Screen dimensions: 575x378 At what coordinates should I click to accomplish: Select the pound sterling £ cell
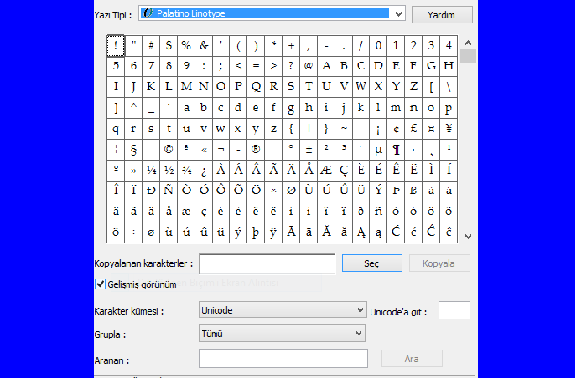(x=414, y=129)
